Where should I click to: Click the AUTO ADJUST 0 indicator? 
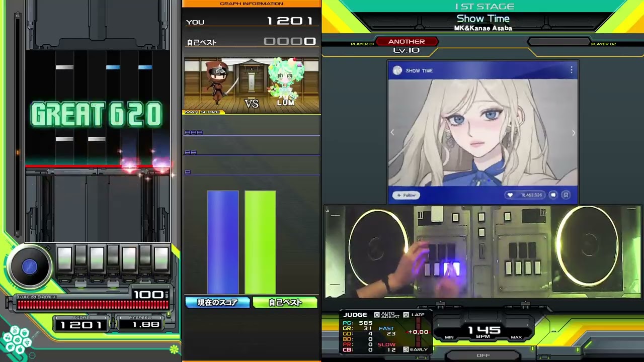pyautogui.click(x=386, y=315)
